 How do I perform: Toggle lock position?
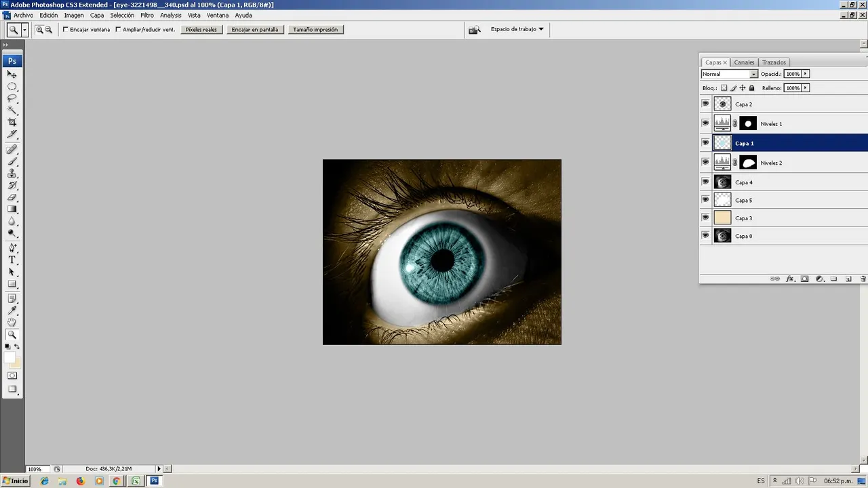click(743, 88)
